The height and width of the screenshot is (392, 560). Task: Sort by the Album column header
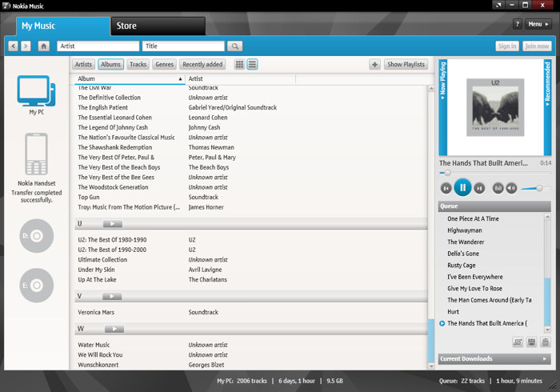(130, 78)
